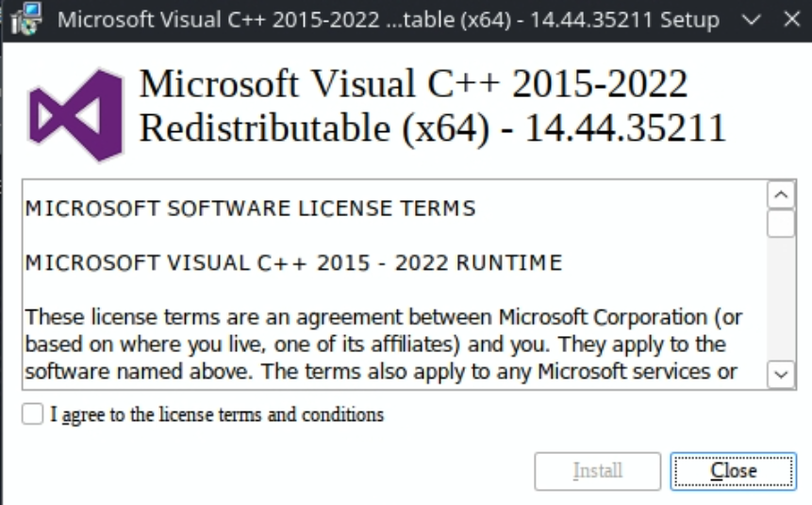Click the license scrollbar down arrow

(781, 374)
